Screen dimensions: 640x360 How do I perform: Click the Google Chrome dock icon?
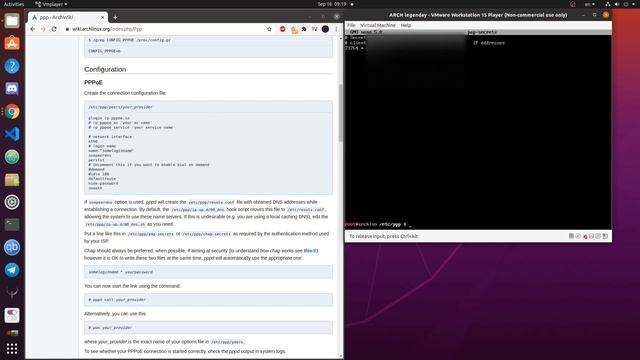click(x=12, y=111)
